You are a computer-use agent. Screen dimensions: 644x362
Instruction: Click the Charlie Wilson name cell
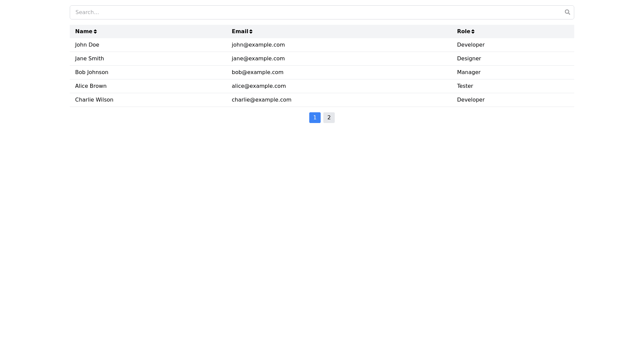94,100
